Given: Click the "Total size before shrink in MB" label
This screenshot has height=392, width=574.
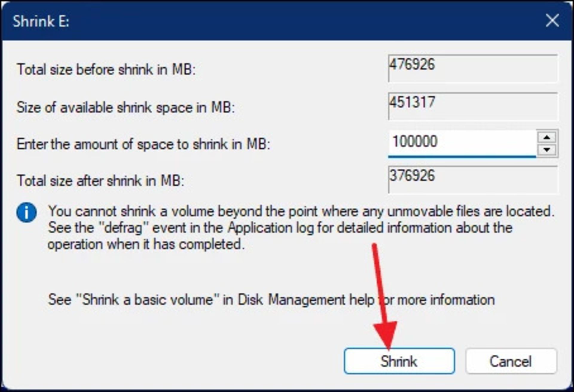Looking at the screenshot, I should click(x=106, y=70).
